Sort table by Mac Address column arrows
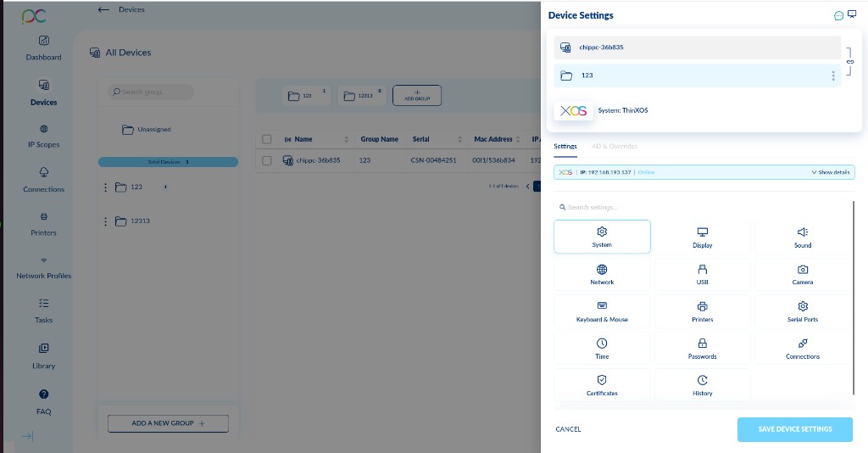Image resolution: width=868 pixels, height=453 pixels. pos(518,139)
